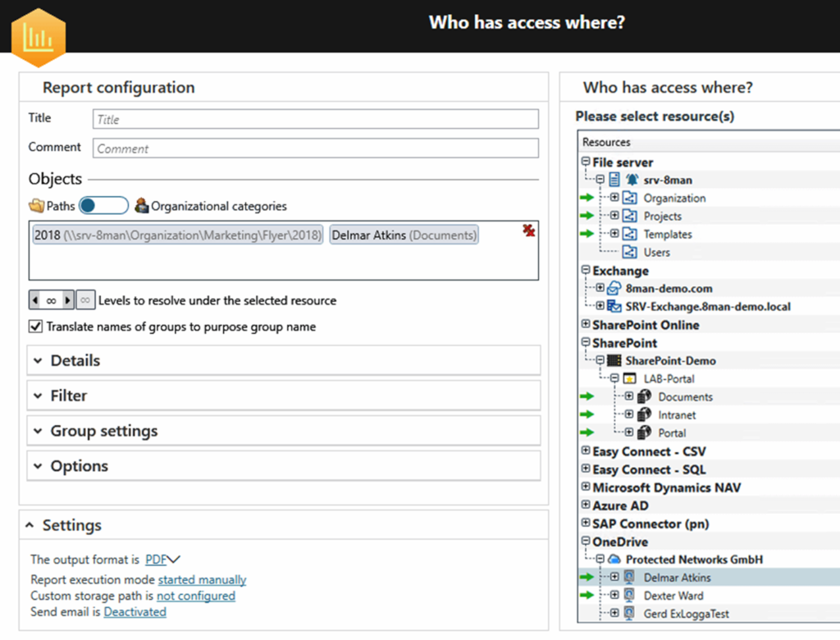Click the Protected Networks GmbH cloud icon
840x640 pixels.
614,559
